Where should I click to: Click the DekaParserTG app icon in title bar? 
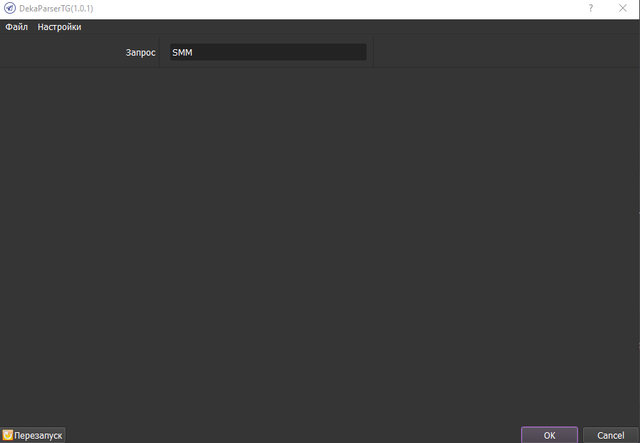(10, 8)
